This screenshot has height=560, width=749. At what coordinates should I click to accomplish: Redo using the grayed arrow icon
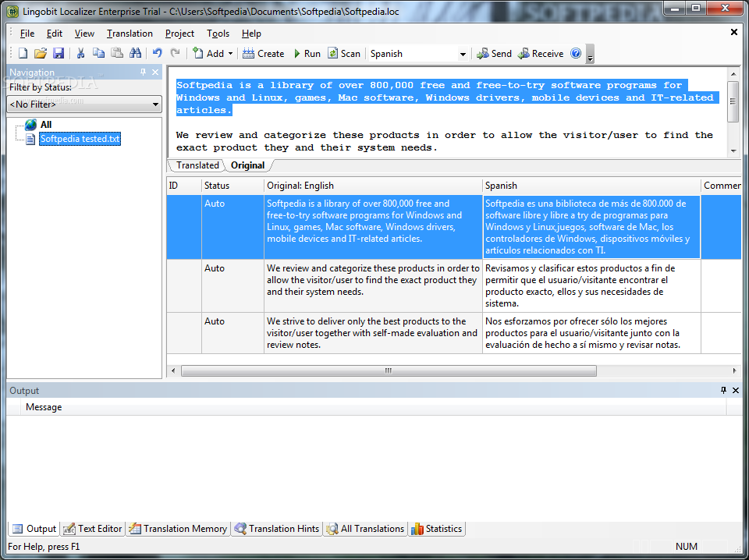click(x=176, y=54)
